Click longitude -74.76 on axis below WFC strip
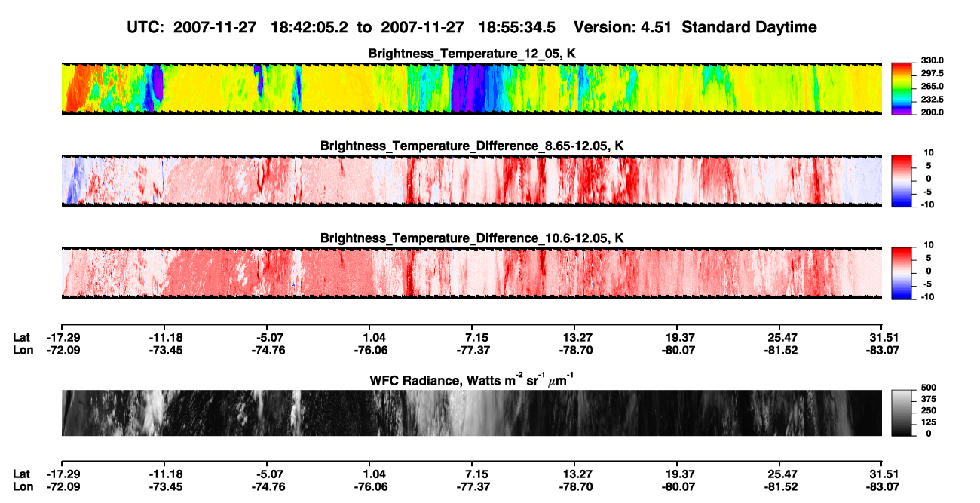Viewport: 980px width, 503px height. 267,486
